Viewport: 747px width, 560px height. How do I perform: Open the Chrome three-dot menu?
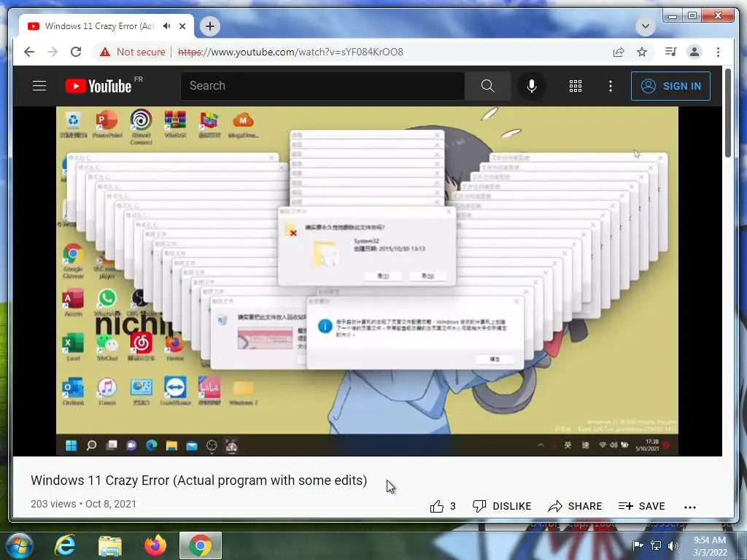click(x=718, y=52)
